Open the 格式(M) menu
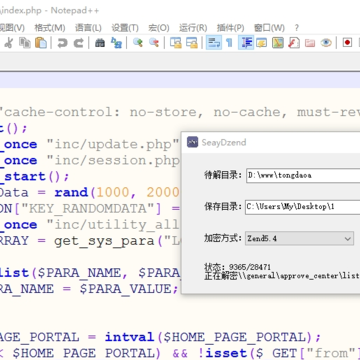 50,28
